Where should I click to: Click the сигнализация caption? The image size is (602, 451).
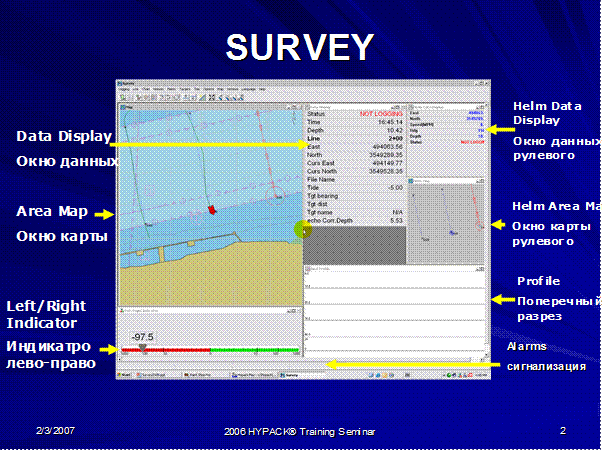546,367
